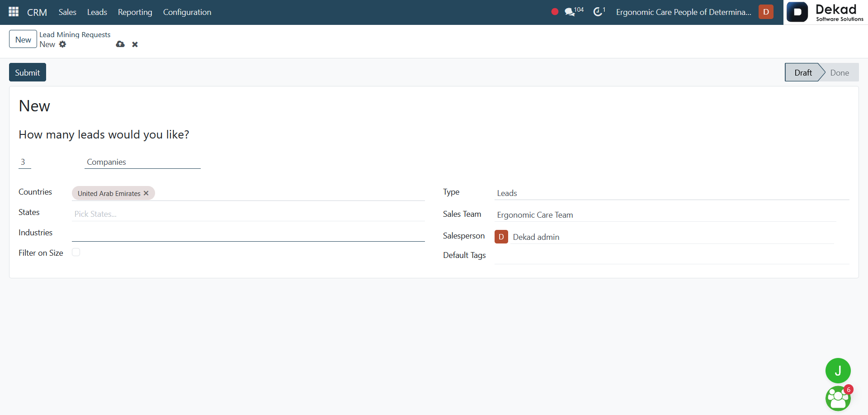
Task: Discard changes with the X icon
Action: tap(135, 44)
